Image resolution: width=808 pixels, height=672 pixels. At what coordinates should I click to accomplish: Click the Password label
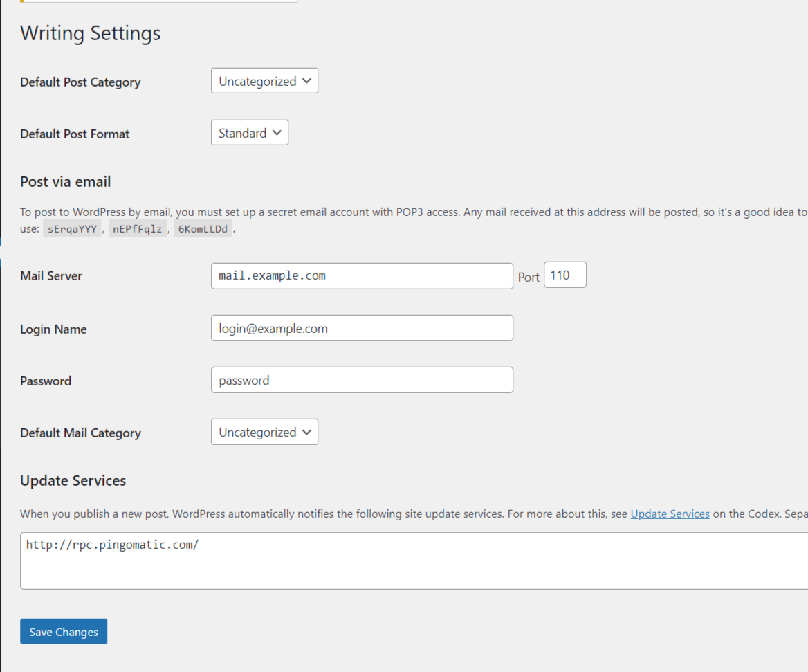pyautogui.click(x=46, y=381)
